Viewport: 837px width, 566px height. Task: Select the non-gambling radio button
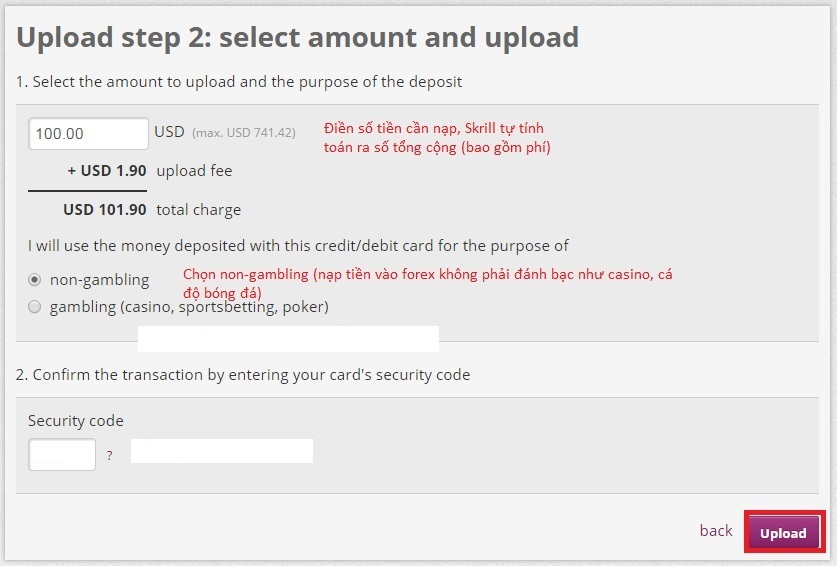[x=35, y=280]
